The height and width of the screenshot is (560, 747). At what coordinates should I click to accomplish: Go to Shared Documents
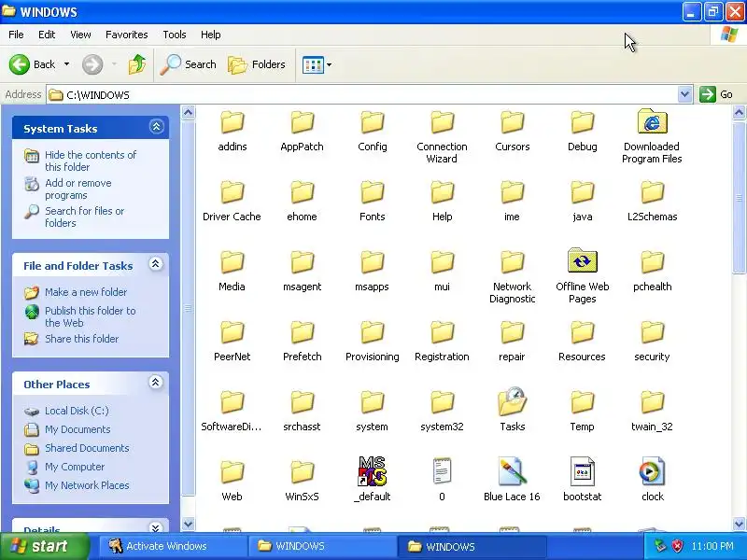coord(87,448)
